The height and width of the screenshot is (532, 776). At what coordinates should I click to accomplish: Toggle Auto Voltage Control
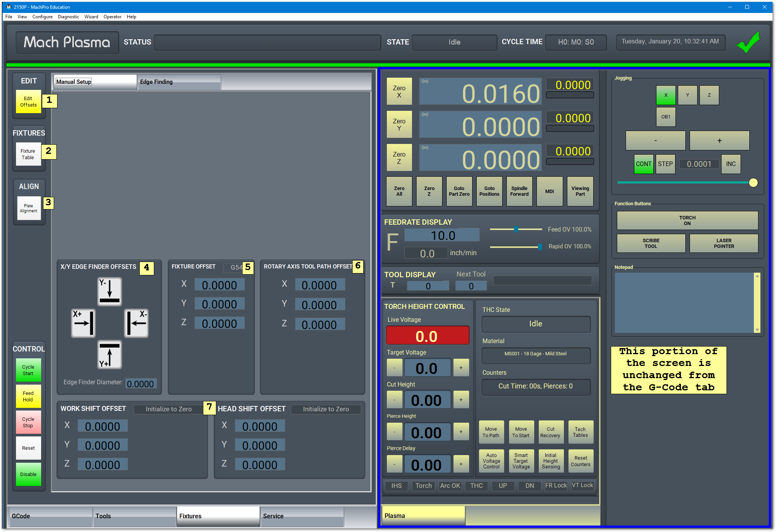491,461
